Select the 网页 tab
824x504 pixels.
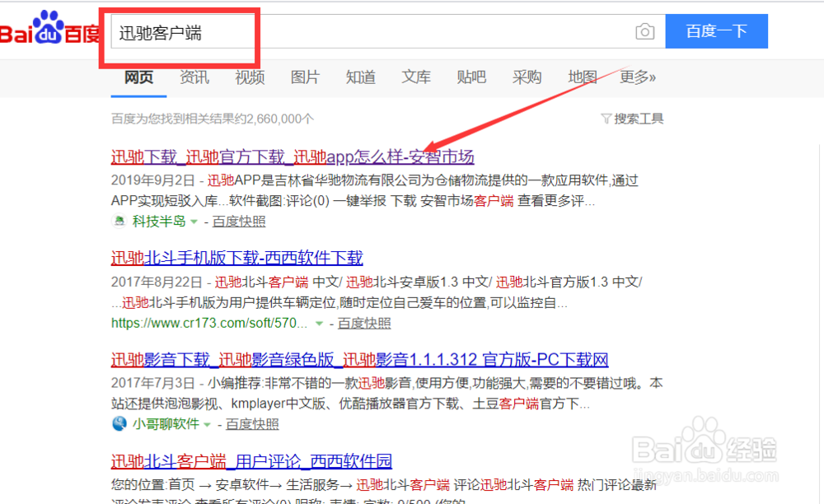click(138, 77)
